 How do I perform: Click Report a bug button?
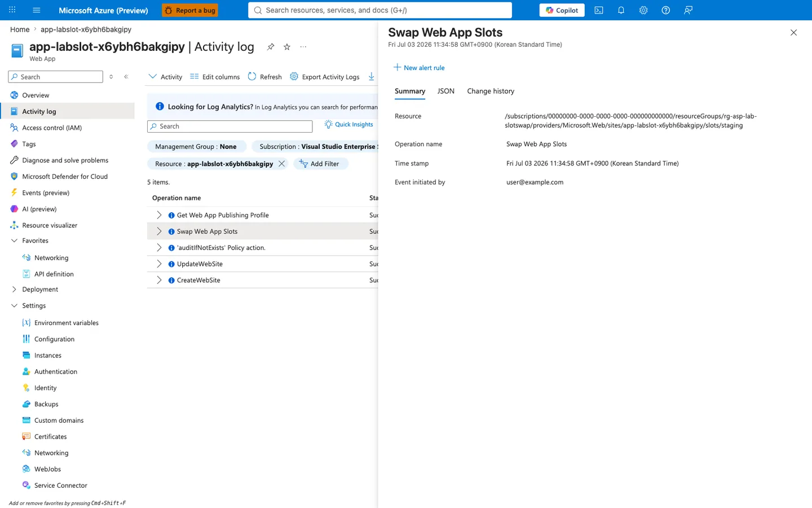[190, 10]
